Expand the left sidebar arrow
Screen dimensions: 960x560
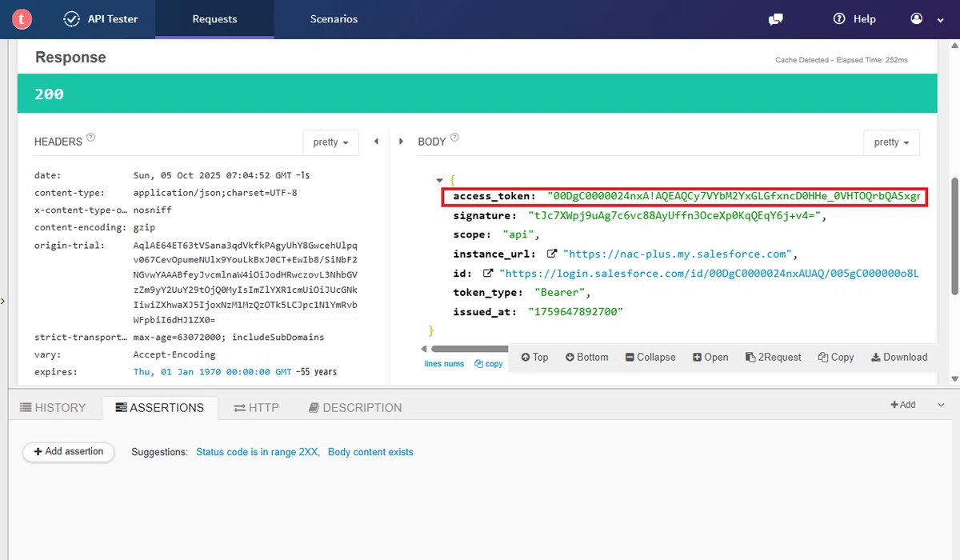[x=3, y=301]
